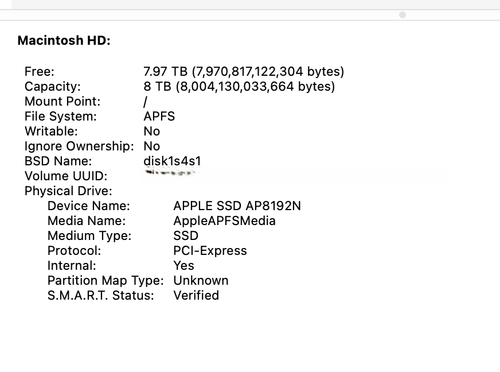Click the S.M.A.R.T. status value "Verified"
Screen dimensions: 500x372
pyautogui.click(x=196, y=295)
